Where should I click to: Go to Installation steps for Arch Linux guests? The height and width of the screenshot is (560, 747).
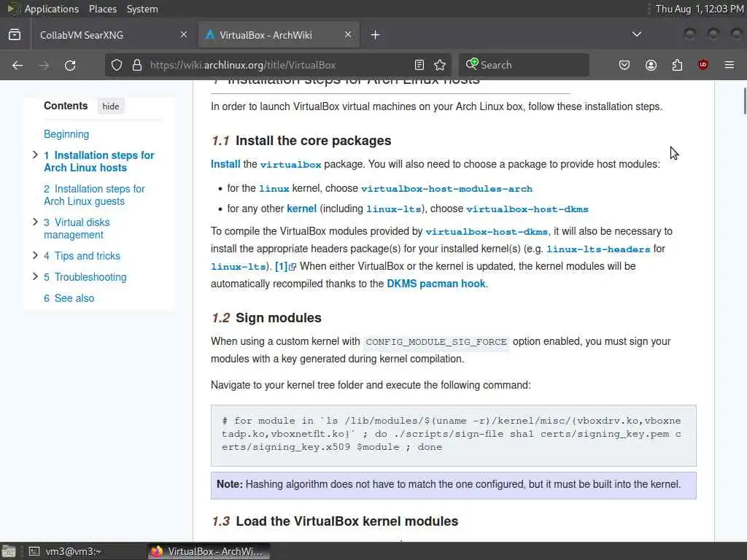pyautogui.click(x=94, y=195)
